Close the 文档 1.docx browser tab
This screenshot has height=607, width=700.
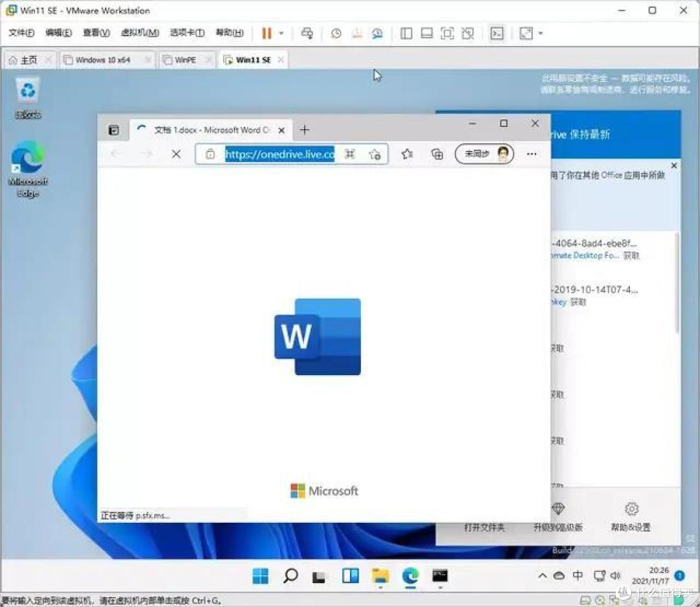pyautogui.click(x=281, y=130)
